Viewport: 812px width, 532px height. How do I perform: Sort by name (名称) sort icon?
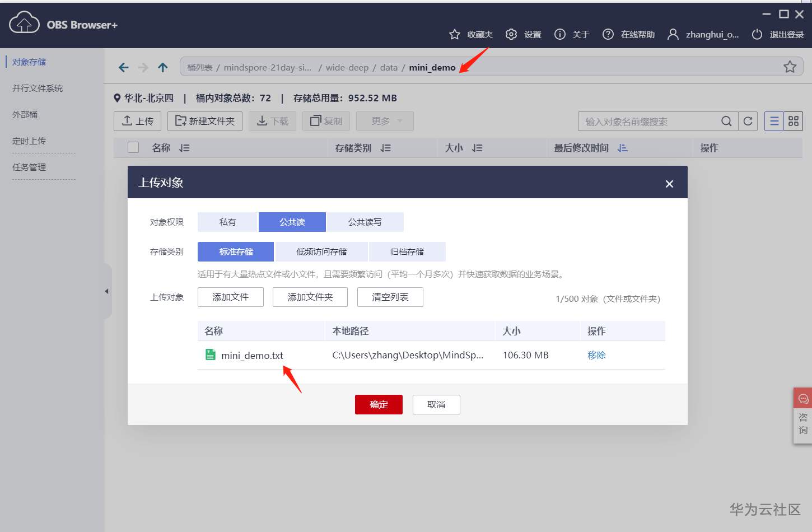pyautogui.click(x=184, y=148)
